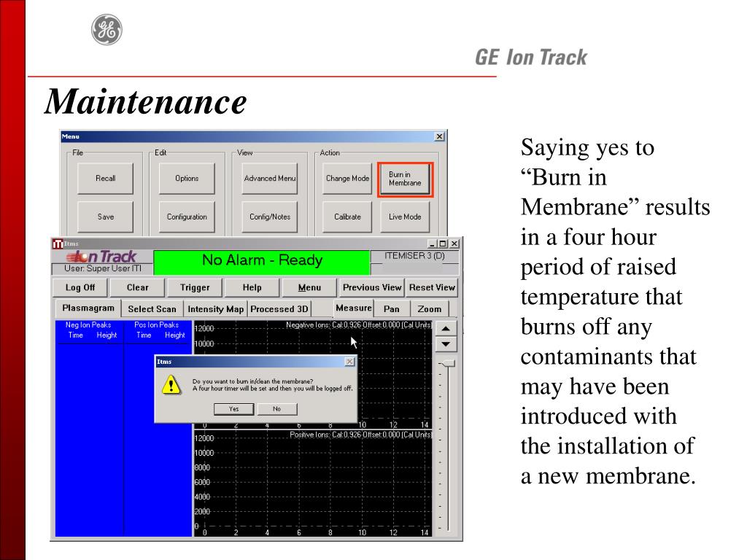
Task: Click the No Alarm - Ready status banner
Action: [x=262, y=262]
